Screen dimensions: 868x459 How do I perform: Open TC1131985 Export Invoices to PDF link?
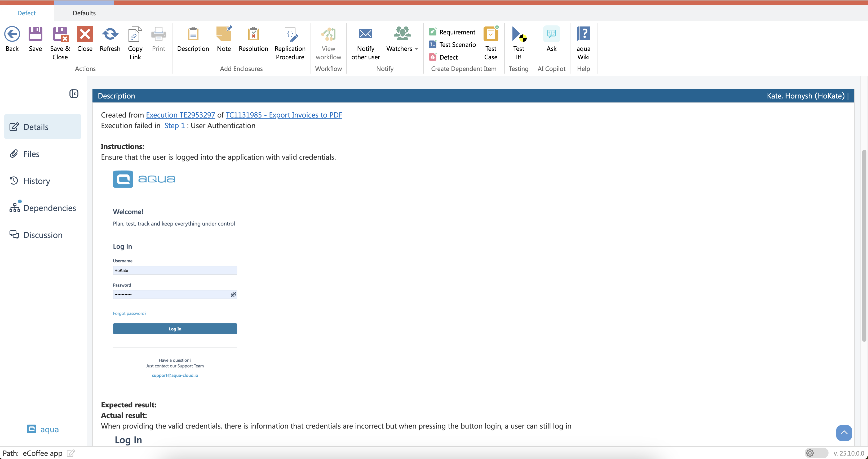284,115
